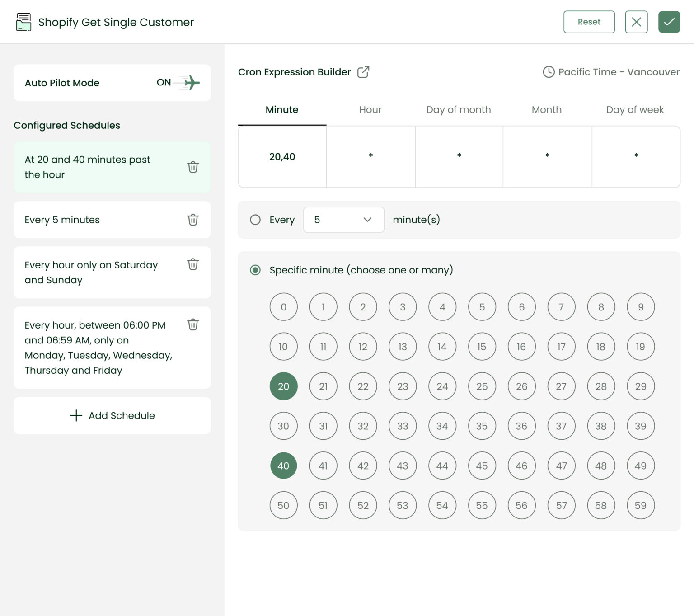This screenshot has height=616, width=694.
Task: Delete the Saturday and Sunday schedule
Action: tap(193, 264)
